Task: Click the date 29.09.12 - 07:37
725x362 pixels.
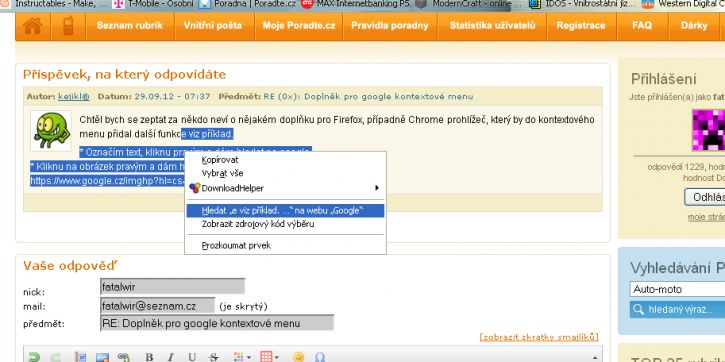Action: click(172, 97)
